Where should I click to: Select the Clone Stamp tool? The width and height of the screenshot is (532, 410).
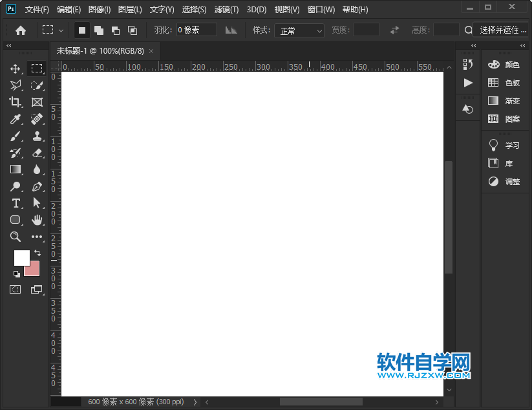37,136
